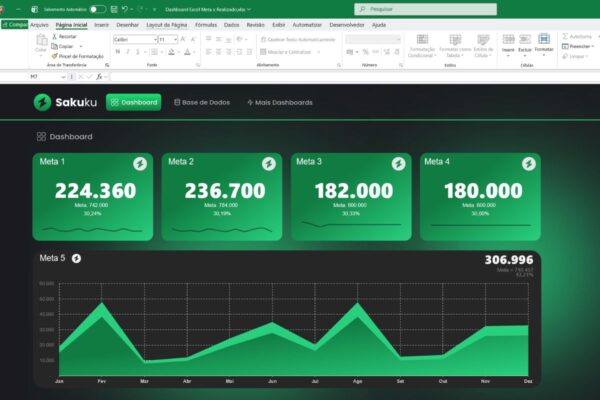
Task: Select the Página Inicial ribbon tab
Action: click(x=71, y=25)
